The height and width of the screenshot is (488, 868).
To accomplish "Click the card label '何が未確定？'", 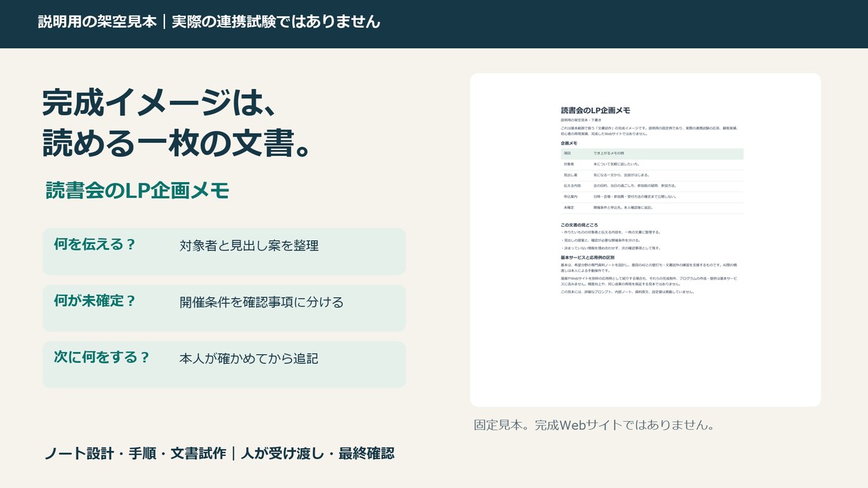I will pos(95,300).
